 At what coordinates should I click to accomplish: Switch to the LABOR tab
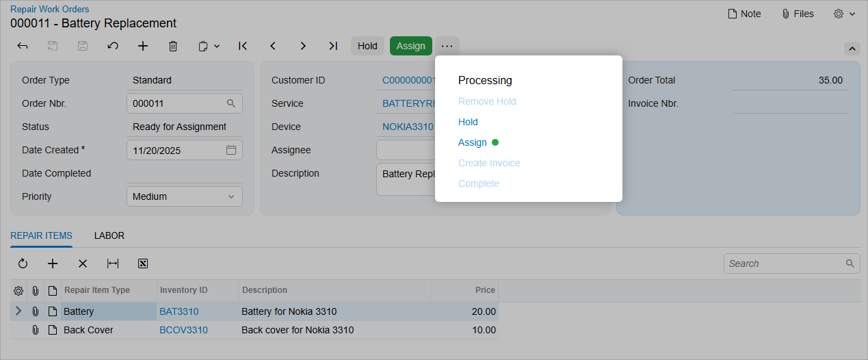109,235
